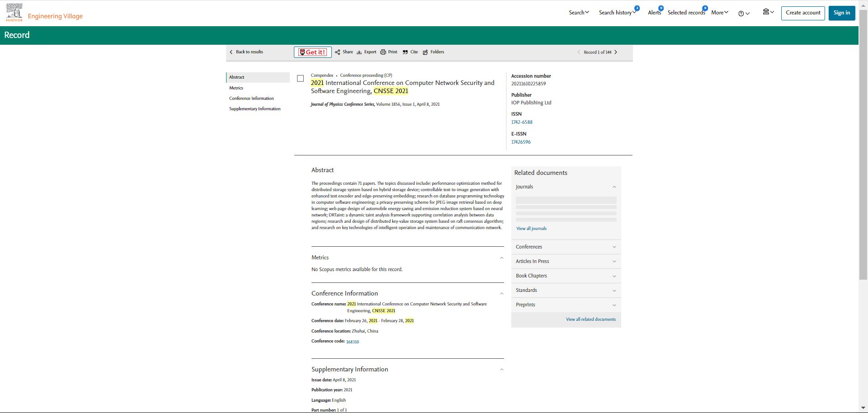Expand the Book Chapters section
Image resolution: width=868 pixels, height=413 pixels.
[x=566, y=276]
